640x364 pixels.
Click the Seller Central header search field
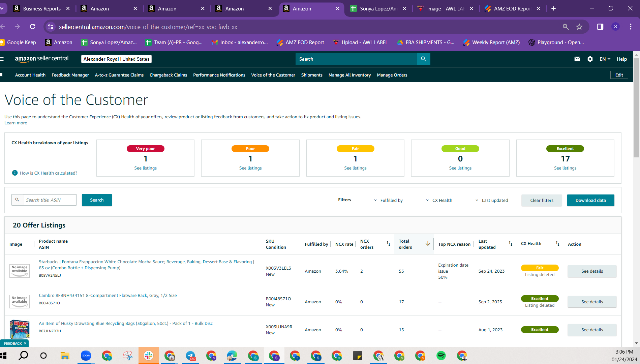coord(356,59)
